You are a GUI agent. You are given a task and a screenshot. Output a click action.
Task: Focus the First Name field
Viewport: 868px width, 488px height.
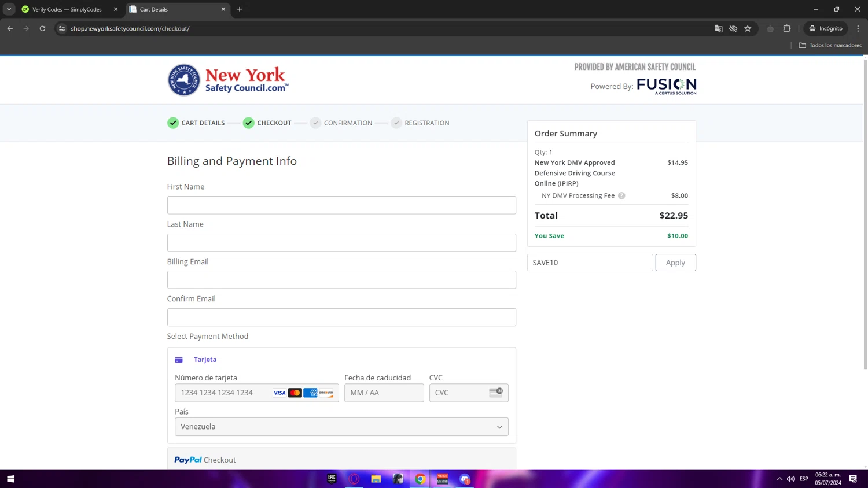(341, 205)
